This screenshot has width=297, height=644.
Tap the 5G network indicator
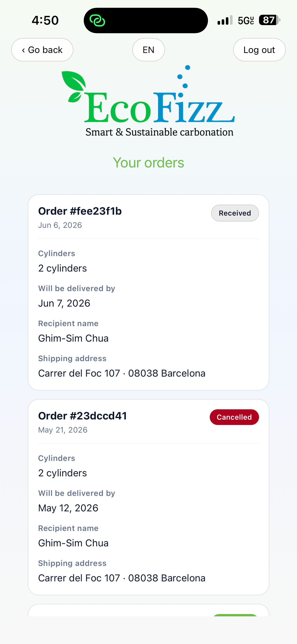tap(246, 20)
